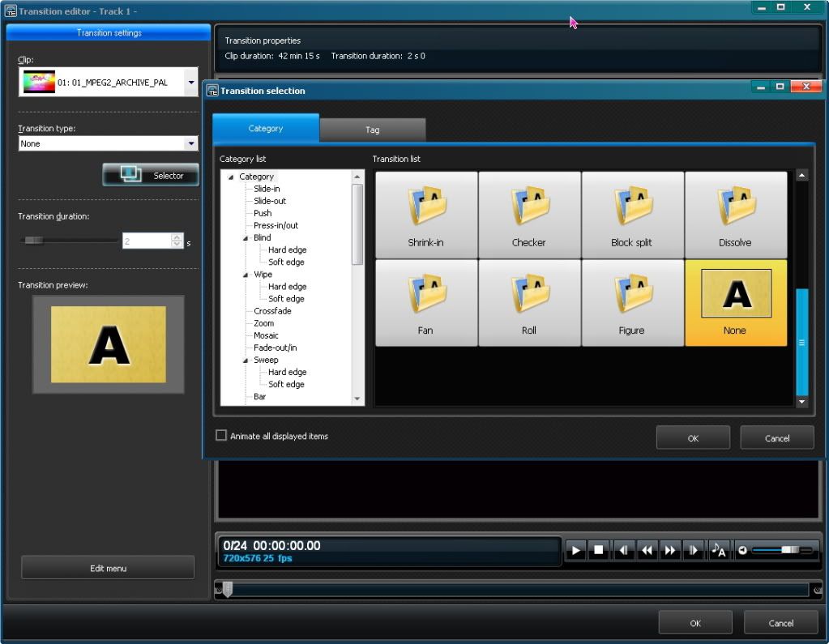The height and width of the screenshot is (644, 829).
Task: Open the Clip dropdown list
Action: coord(191,82)
